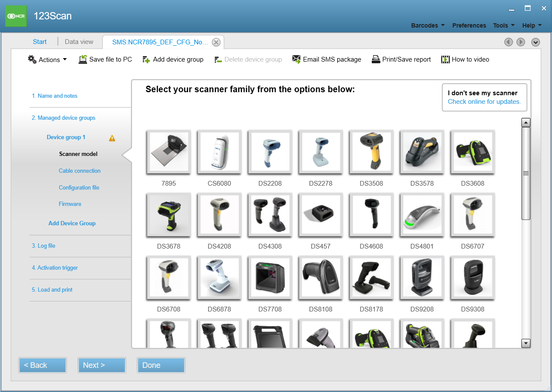Click the Back button
The width and height of the screenshot is (552, 392).
pos(43,365)
